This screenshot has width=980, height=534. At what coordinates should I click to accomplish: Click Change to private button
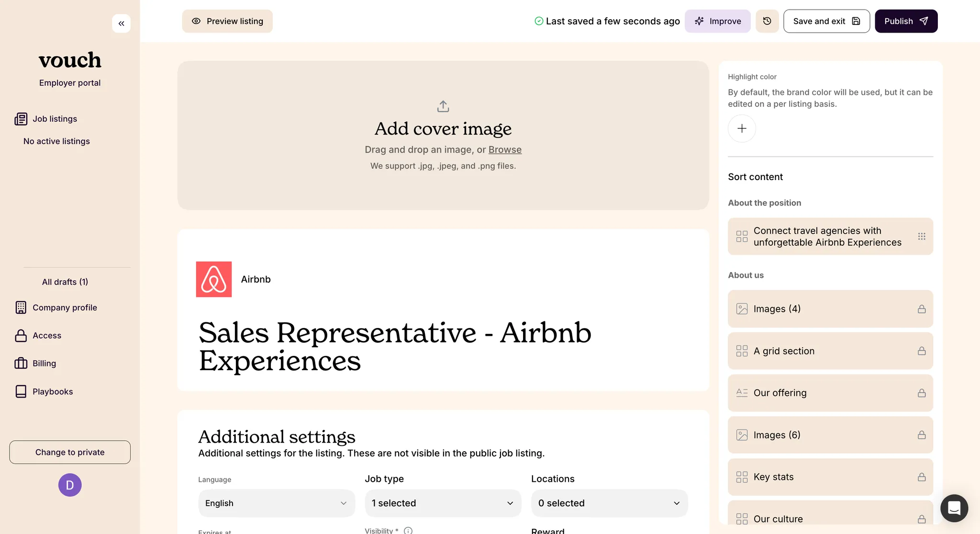[70, 452]
